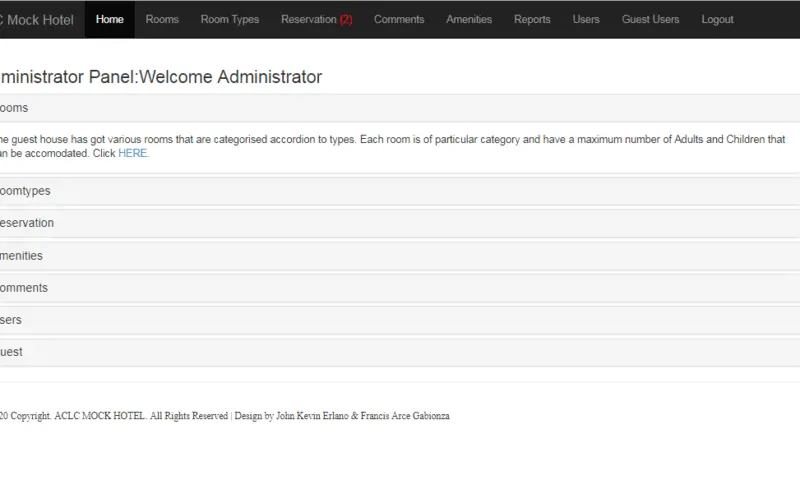
Task: Follow the HERE link in Rooms description
Action: tap(132, 153)
